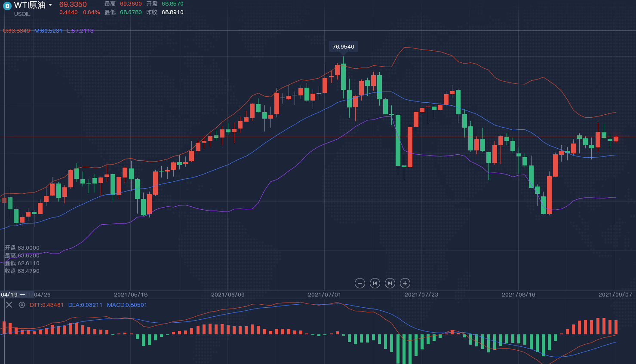Close the MACD indicator panel
The width and height of the screenshot is (636, 364).
tap(9, 305)
